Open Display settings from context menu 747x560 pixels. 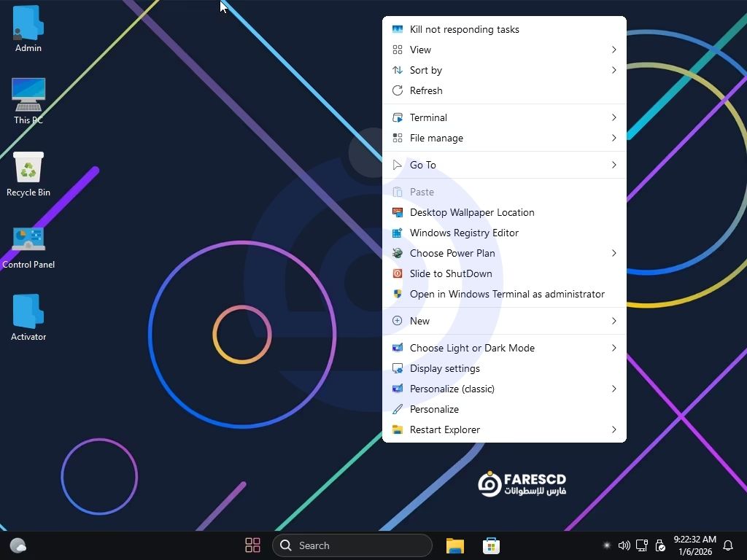pyautogui.click(x=444, y=368)
